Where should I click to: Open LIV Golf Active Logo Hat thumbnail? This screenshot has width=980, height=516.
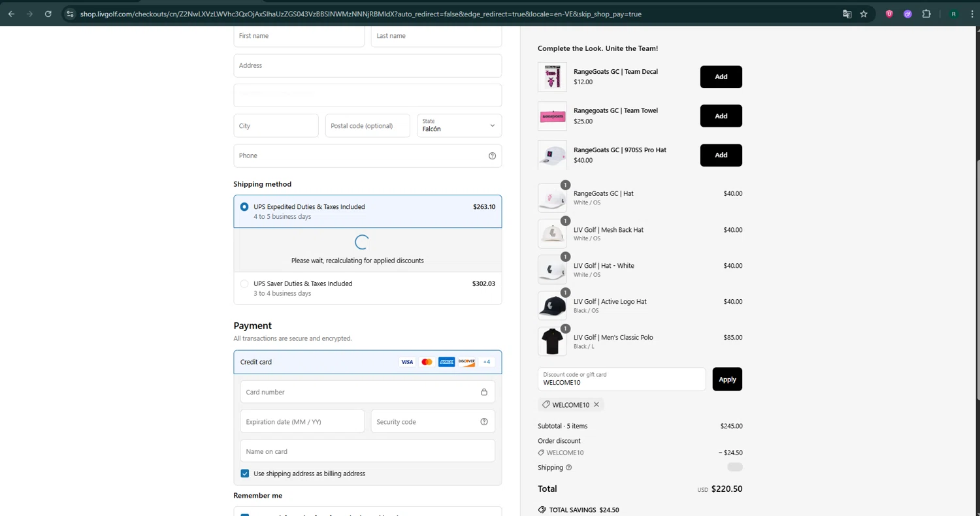point(552,305)
